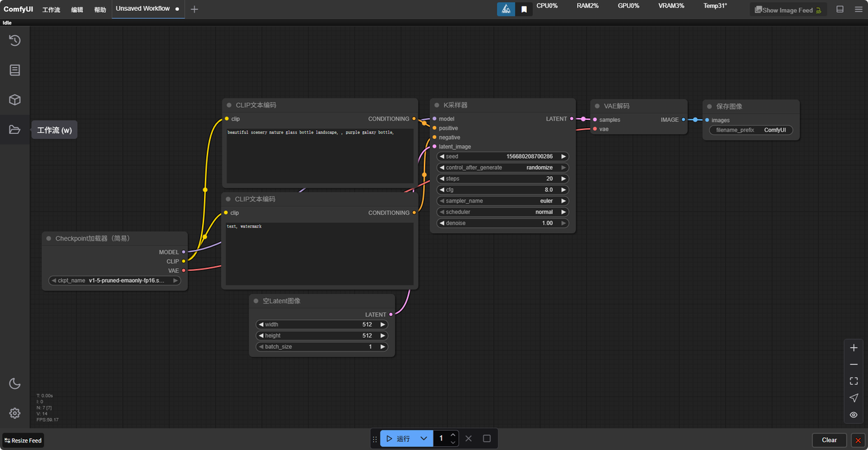Open the hamburger menu at top right
The height and width of the screenshot is (450, 868).
point(857,9)
